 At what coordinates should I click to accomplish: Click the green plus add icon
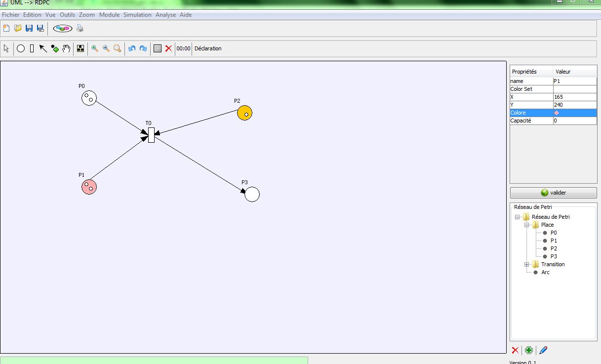pyautogui.click(x=529, y=350)
